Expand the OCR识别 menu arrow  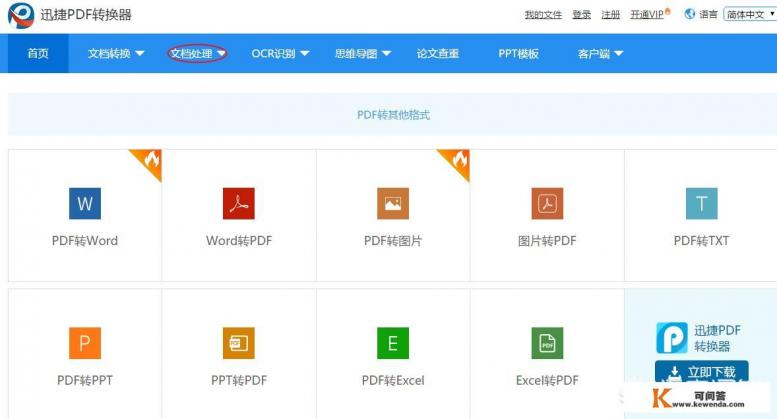(x=305, y=53)
